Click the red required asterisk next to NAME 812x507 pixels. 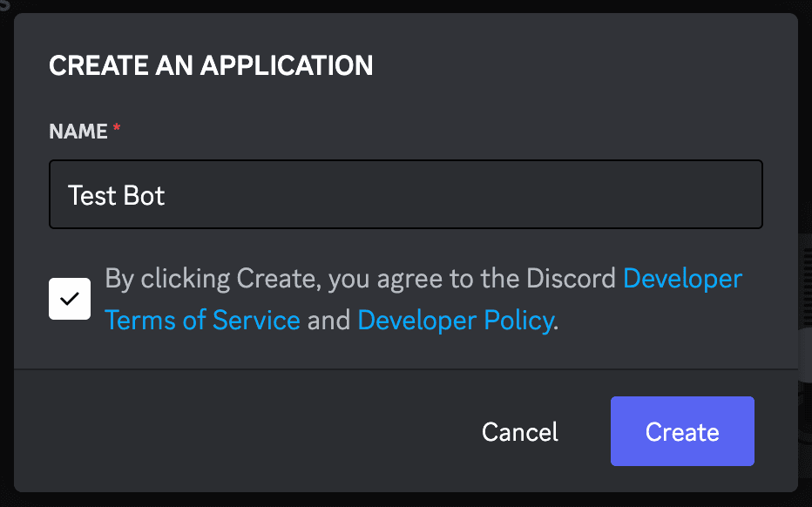(x=117, y=130)
